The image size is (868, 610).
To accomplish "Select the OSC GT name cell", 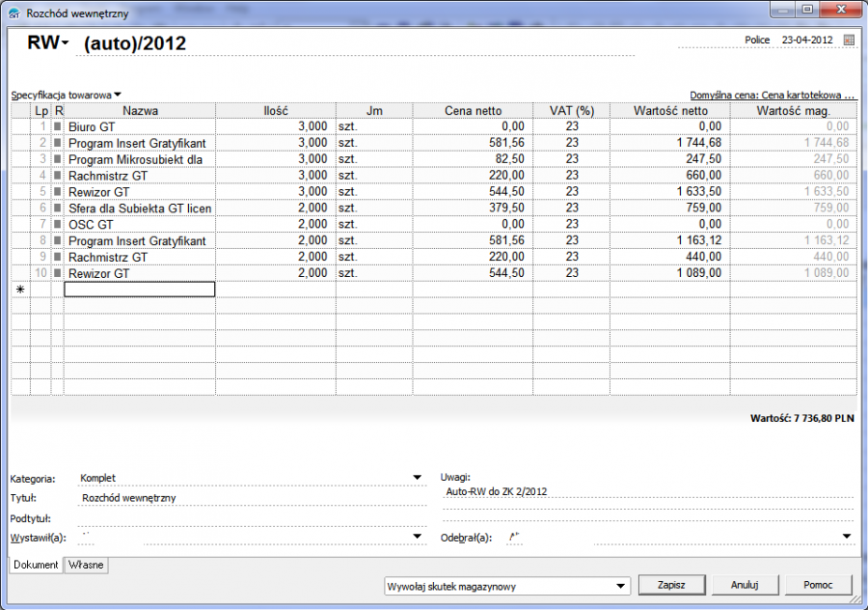I will (x=140, y=224).
